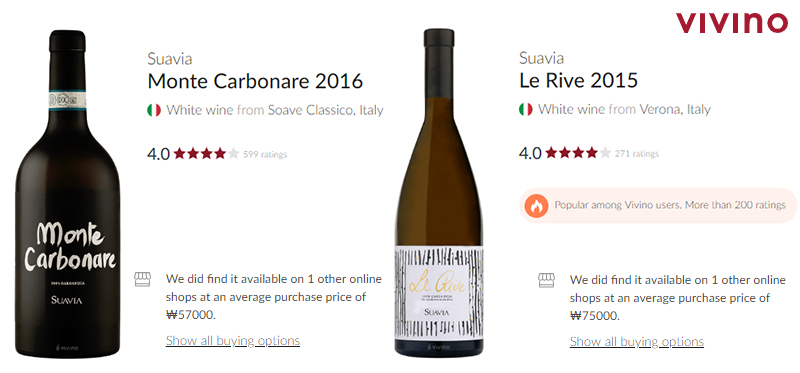Image resolution: width=800 pixels, height=373 pixels.
Task: Open Monte Carbonare 2016 title
Action: (x=255, y=81)
